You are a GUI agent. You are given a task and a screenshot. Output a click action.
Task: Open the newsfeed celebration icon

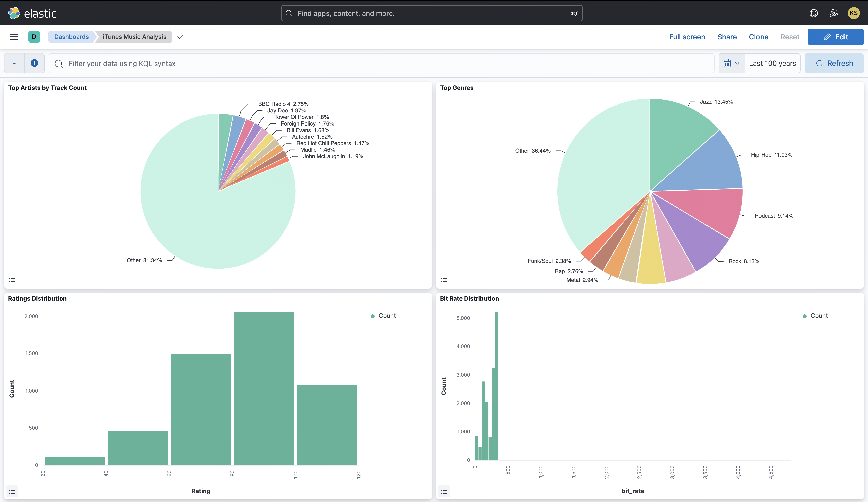tap(834, 13)
